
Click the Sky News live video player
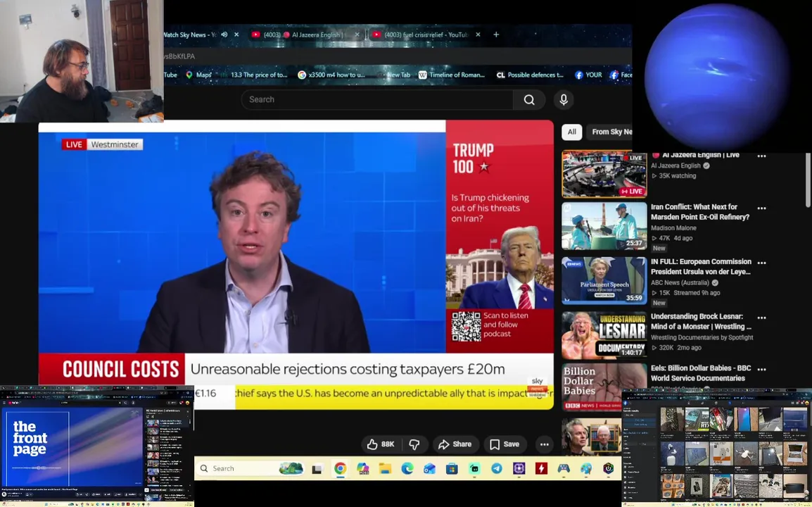(296, 264)
